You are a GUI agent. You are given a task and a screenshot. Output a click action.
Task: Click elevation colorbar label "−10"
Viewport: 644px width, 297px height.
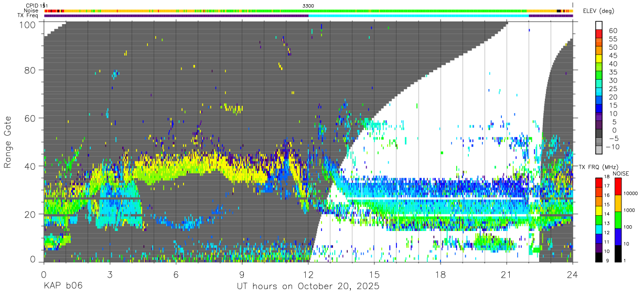click(x=612, y=147)
